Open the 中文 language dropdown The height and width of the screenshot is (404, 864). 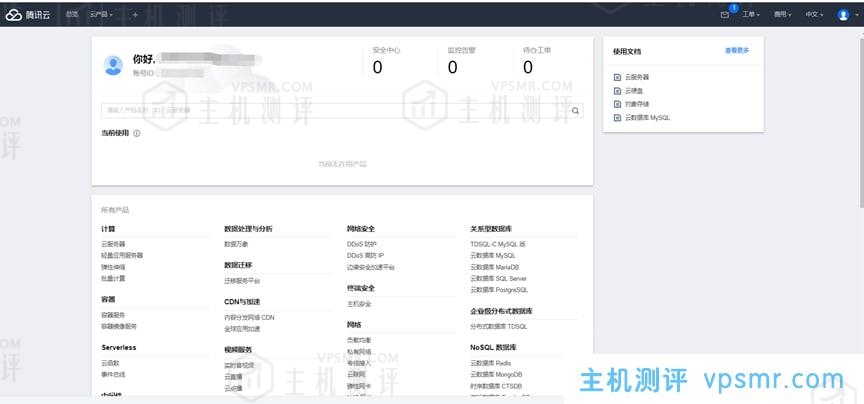coord(814,15)
